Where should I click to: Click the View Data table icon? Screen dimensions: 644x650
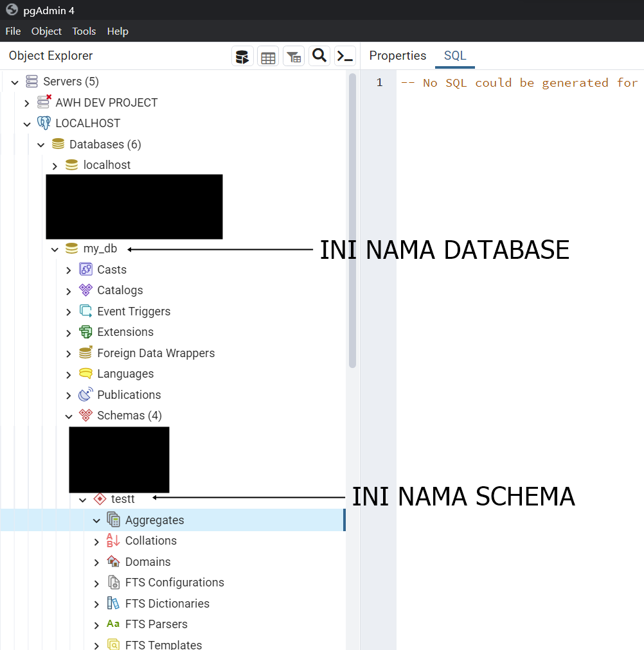point(268,57)
